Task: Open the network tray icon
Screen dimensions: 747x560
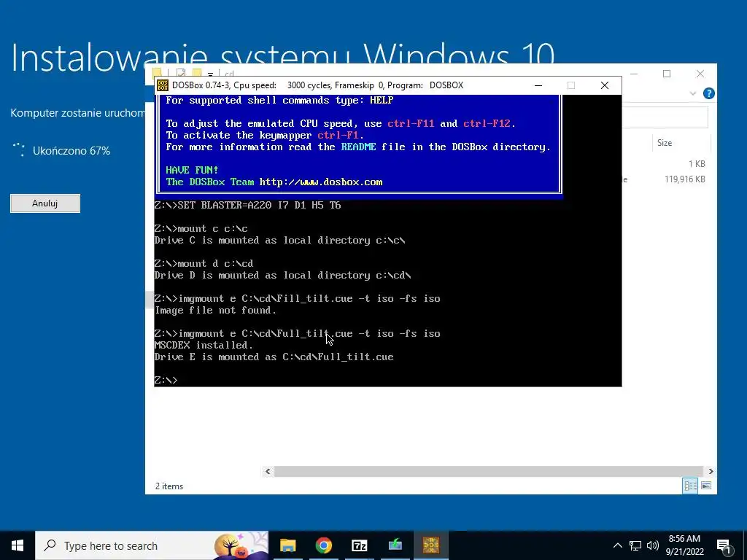Action: point(635,545)
